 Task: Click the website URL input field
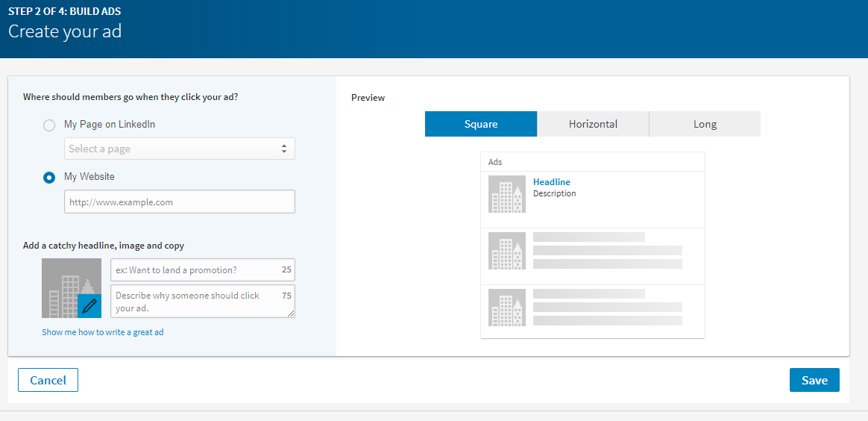tap(179, 202)
